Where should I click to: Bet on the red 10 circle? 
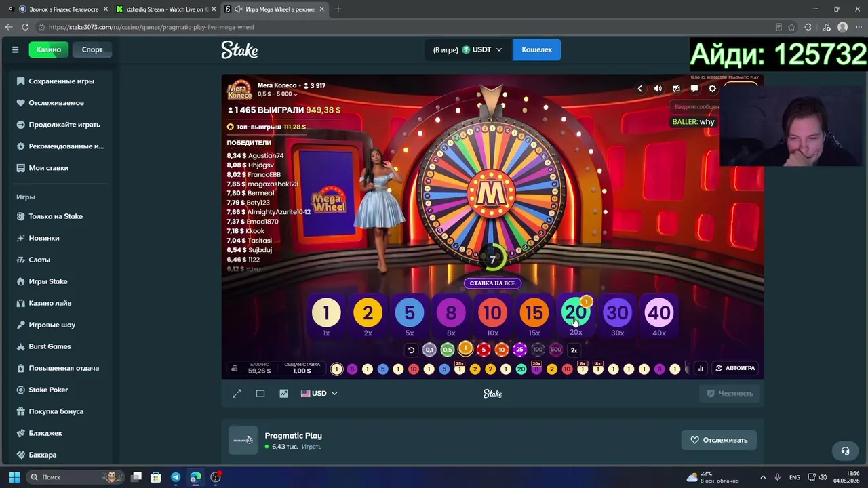pos(492,312)
